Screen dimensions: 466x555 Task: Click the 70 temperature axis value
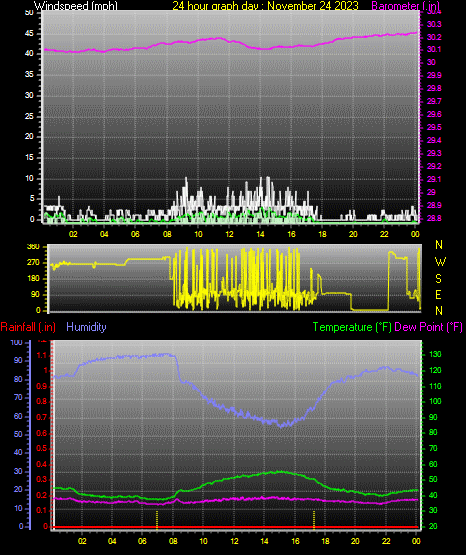pos(433,448)
